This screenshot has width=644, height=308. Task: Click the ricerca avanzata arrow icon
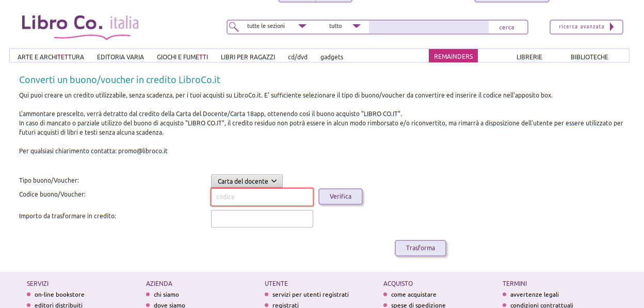(x=612, y=27)
